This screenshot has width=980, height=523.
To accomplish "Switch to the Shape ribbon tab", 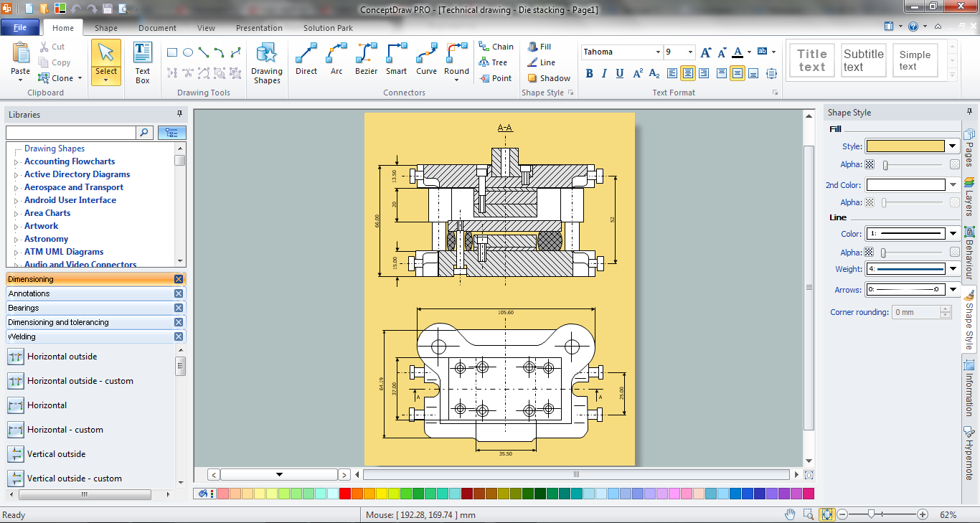I will click(105, 28).
